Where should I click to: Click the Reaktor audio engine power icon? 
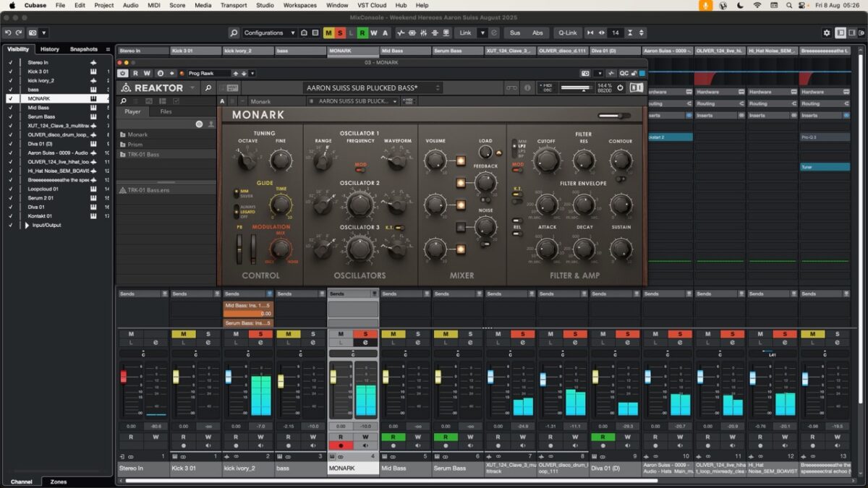(x=620, y=87)
